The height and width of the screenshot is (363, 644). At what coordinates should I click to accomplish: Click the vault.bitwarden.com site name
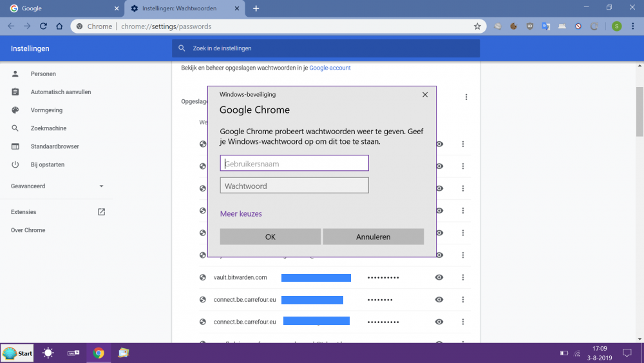pos(240,277)
